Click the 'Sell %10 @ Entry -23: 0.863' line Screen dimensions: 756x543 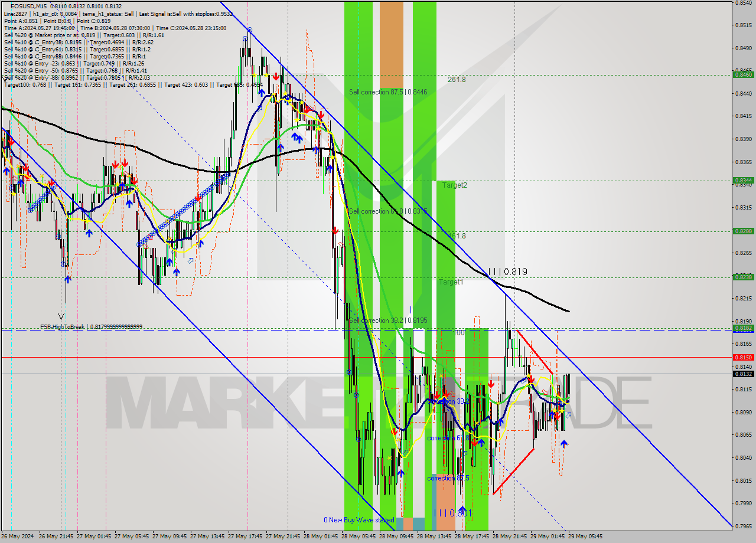tap(74, 64)
